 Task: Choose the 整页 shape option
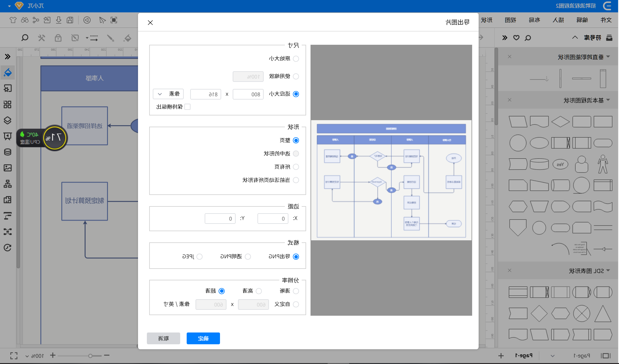pyautogui.click(x=296, y=140)
